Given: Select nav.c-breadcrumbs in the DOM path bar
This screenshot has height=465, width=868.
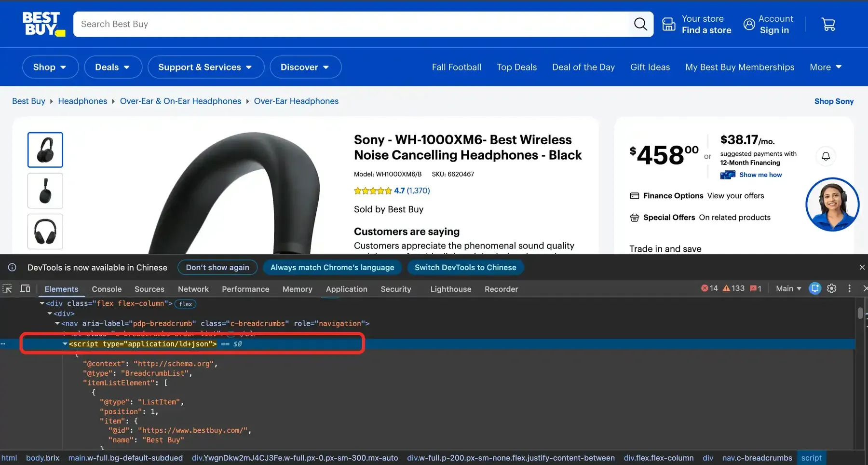Looking at the screenshot, I should pyautogui.click(x=757, y=458).
